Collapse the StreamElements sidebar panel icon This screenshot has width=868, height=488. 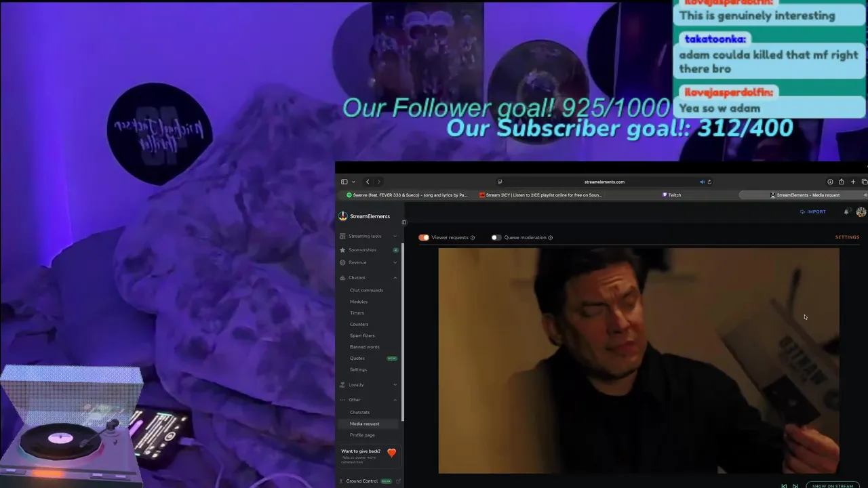[x=404, y=222]
